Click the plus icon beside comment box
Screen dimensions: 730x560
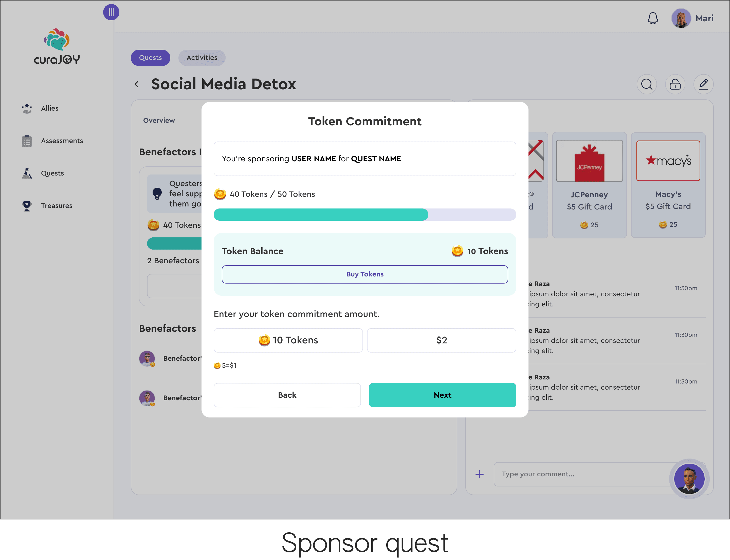coord(480,474)
